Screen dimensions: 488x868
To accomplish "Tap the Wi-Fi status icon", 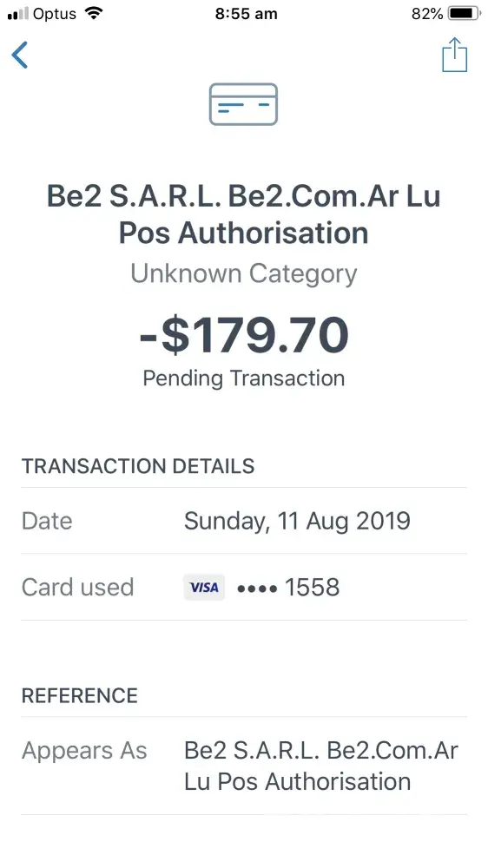I will pyautogui.click(x=95, y=13).
